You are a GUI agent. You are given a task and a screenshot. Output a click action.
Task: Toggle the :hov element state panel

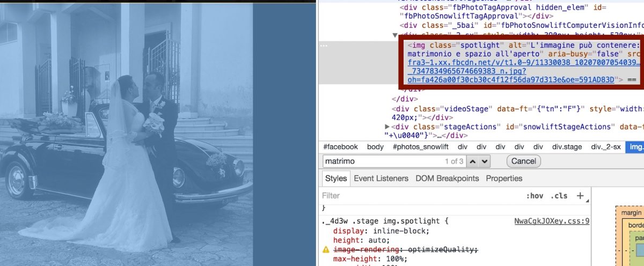coord(535,196)
